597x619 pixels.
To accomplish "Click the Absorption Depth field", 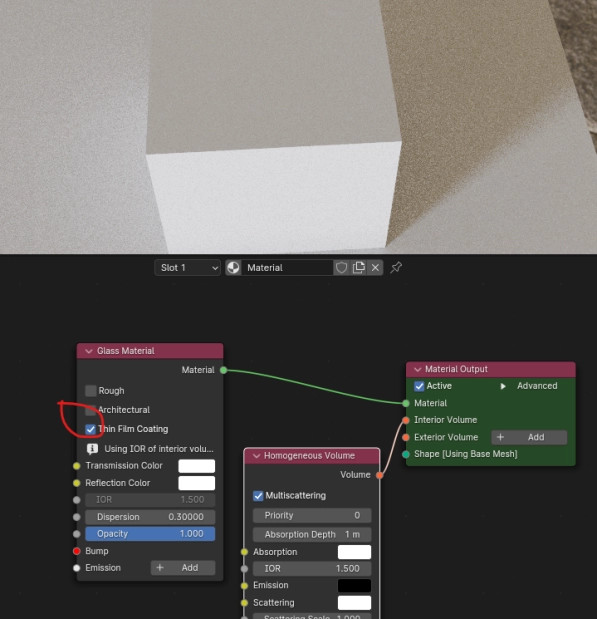I will (x=312, y=535).
